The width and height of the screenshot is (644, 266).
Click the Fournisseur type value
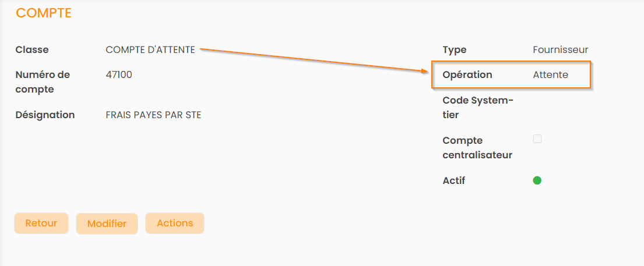(560, 50)
